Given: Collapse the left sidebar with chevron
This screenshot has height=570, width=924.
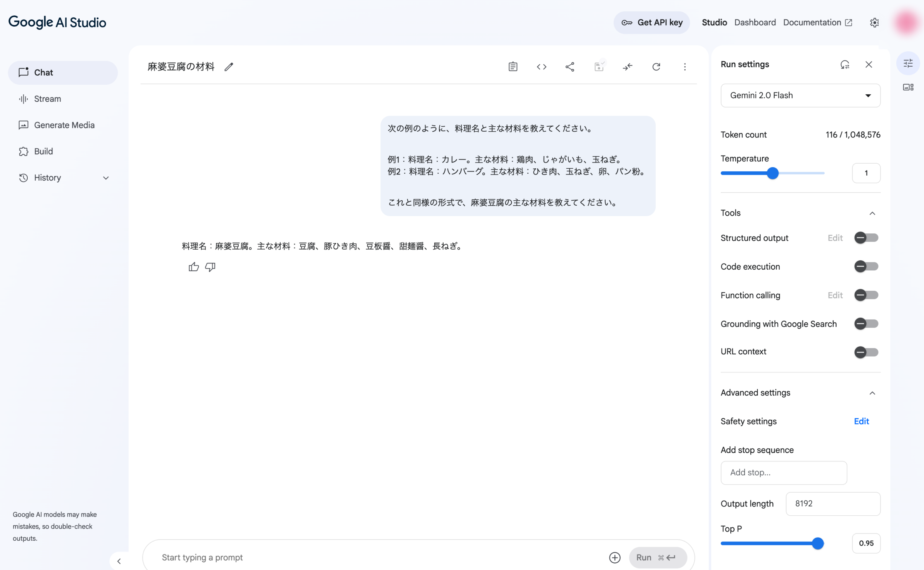Looking at the screenshot, I should coord(119,561).
